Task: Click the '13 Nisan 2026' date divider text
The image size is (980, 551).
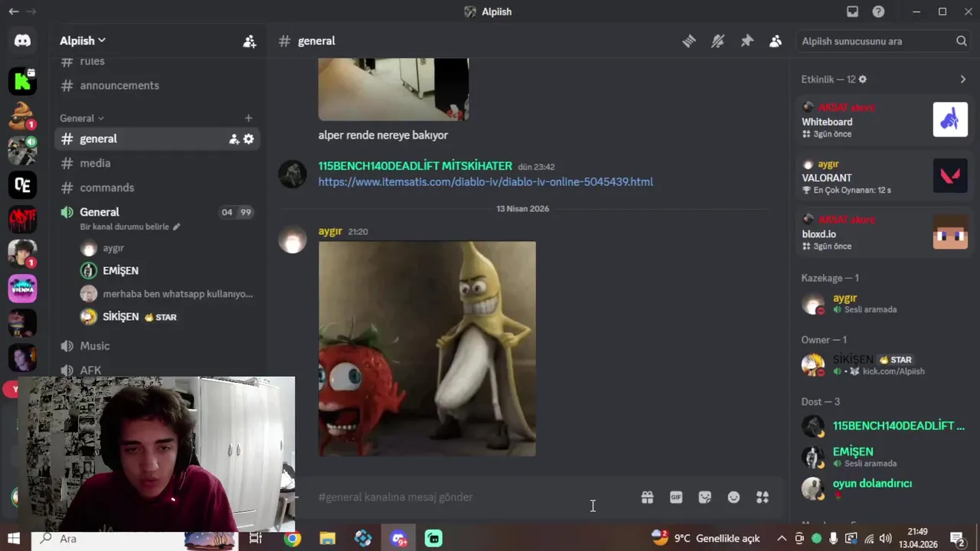Action: tap(522, 209)
